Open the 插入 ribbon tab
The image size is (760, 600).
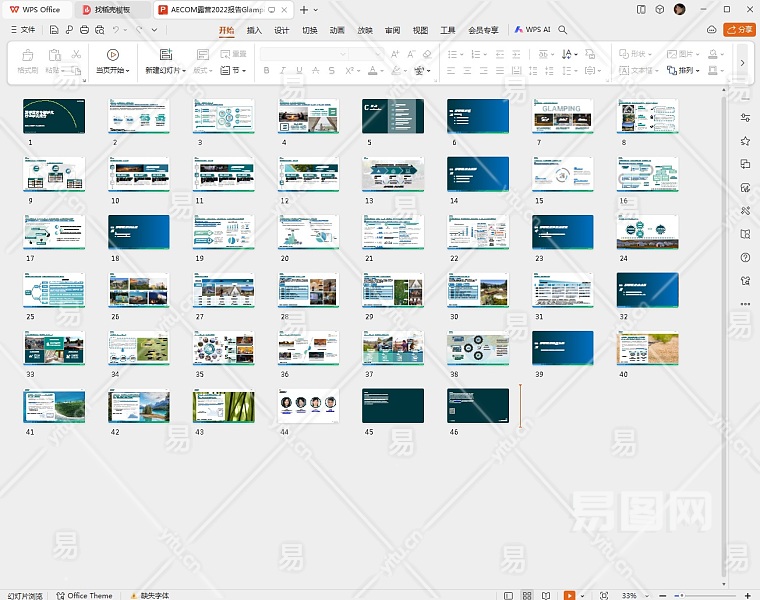click(x=254, y=30)
